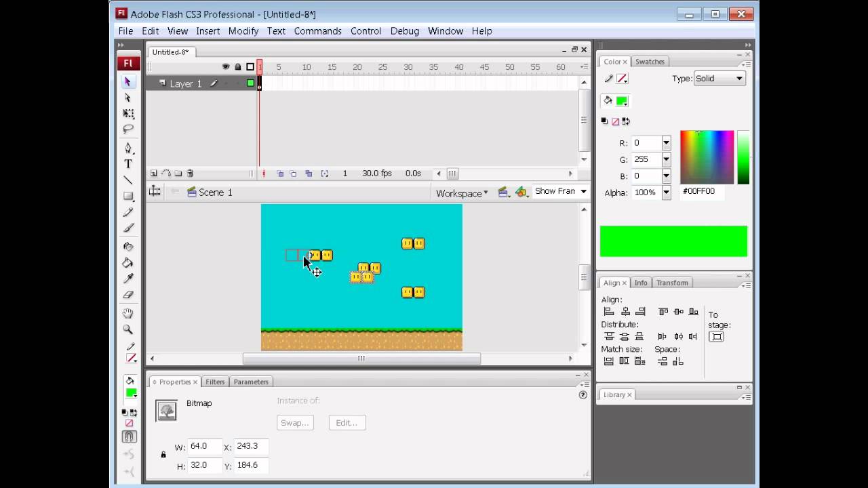Image resolution: width=868 pixels, height=488 pixels.
Task: Open the R value dropdown arrow
Action: [666, 143]
